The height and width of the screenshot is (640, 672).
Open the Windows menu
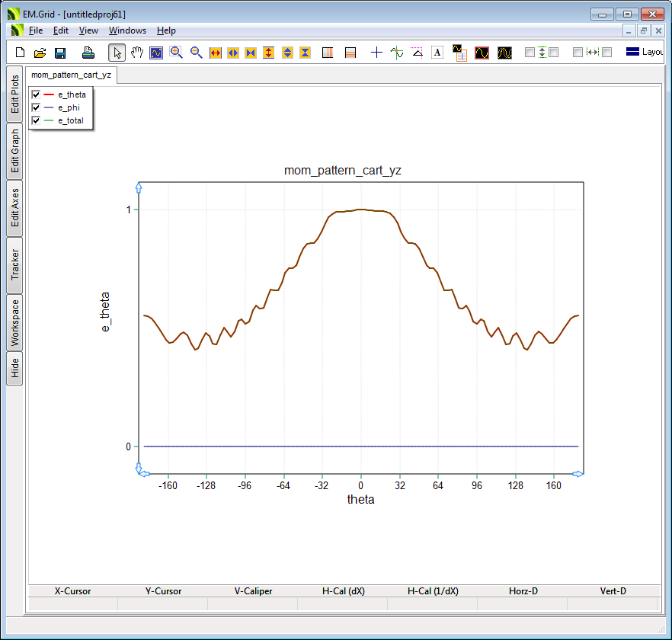pos(127,30)
